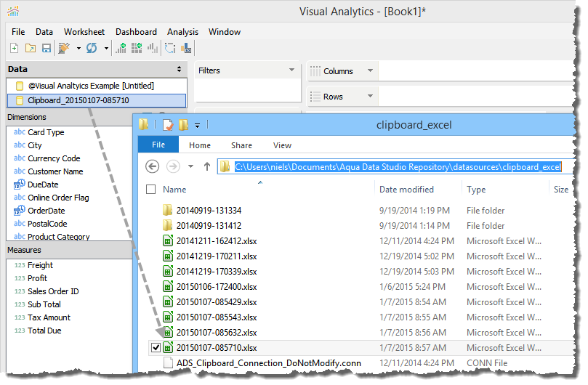
Task: Save workbook with the floppy disk icon
Action: (46, 48)
